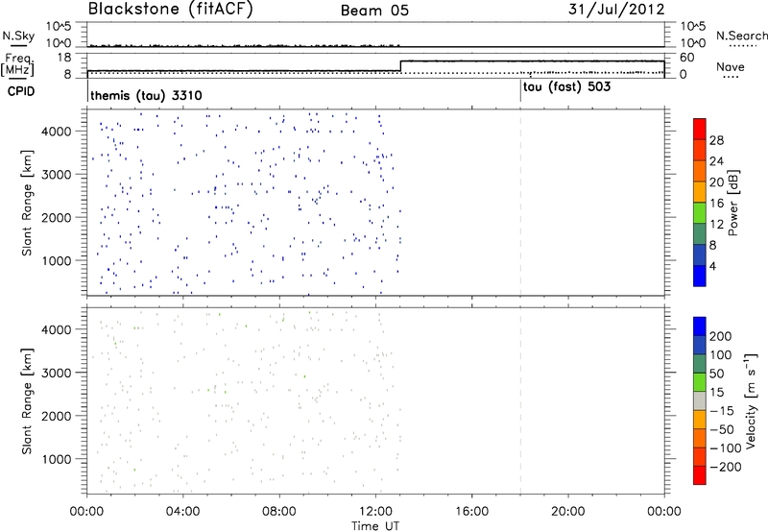Click the blue top segment of Velocity colorbar
This screenshot has height=532, width=768.
(700, 326)
